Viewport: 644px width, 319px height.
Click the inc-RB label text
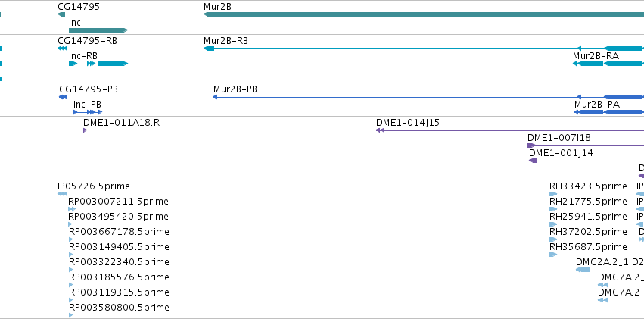click(83, 56)
